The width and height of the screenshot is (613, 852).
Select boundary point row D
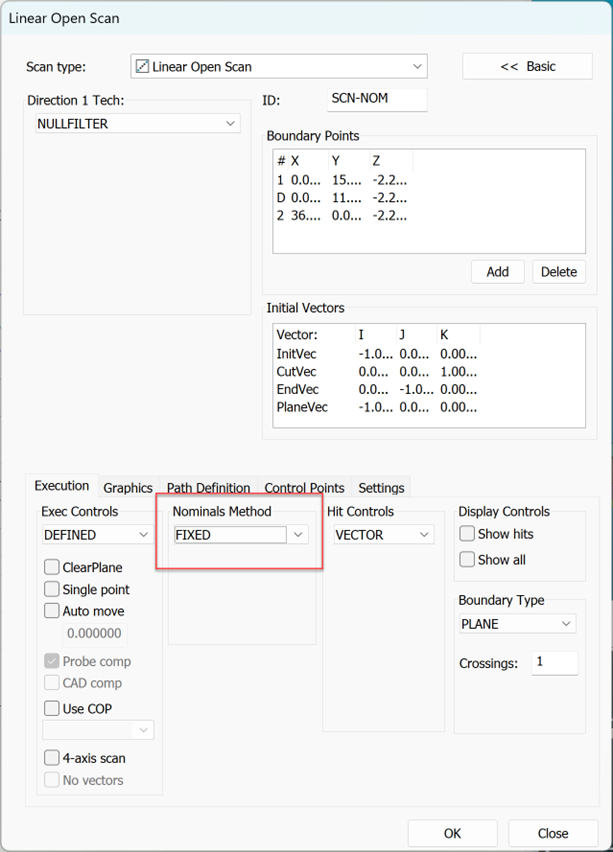click(342, 198)
